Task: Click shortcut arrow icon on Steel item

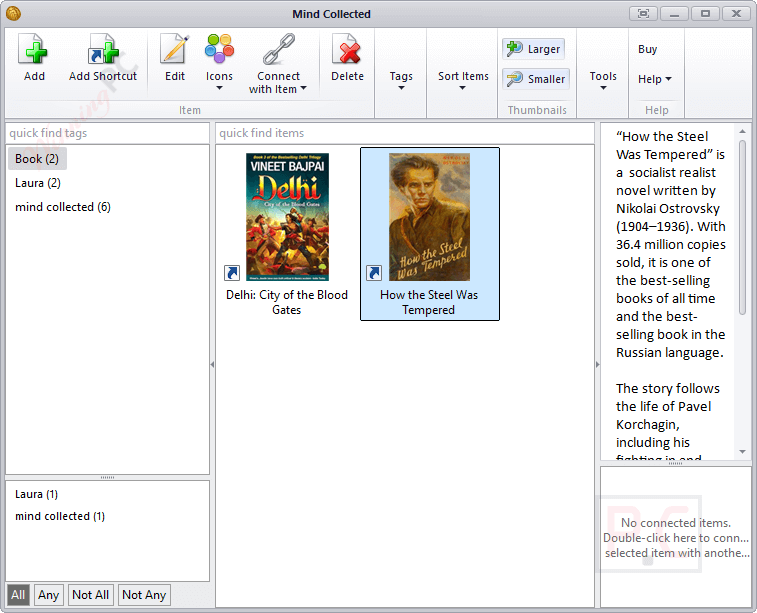Action: [x=374, y=273]
